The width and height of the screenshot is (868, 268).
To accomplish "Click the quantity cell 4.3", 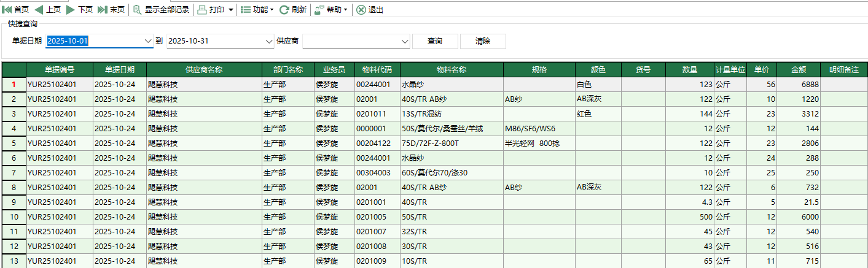I will coord(690,202).
